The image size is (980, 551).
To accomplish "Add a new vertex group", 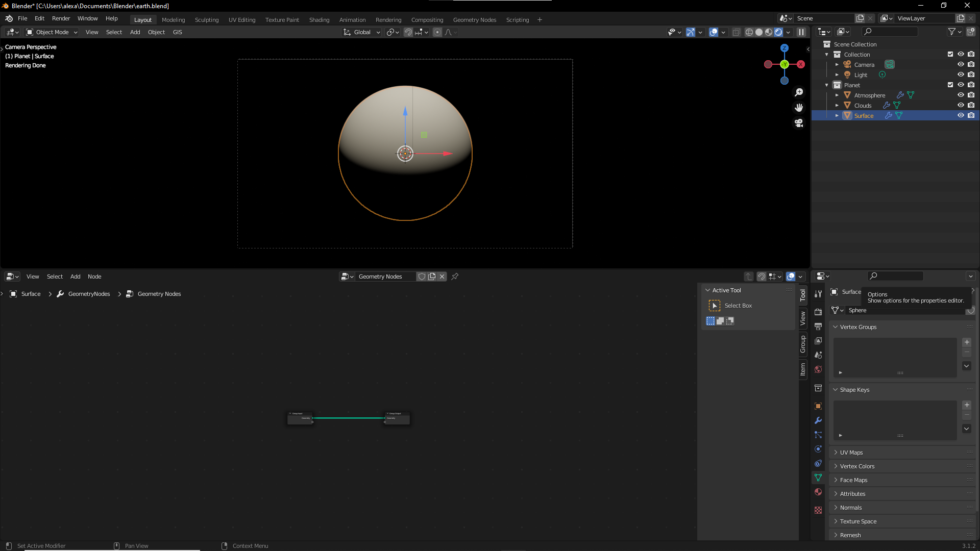I will pyautogui.click(x=967, y=342).
